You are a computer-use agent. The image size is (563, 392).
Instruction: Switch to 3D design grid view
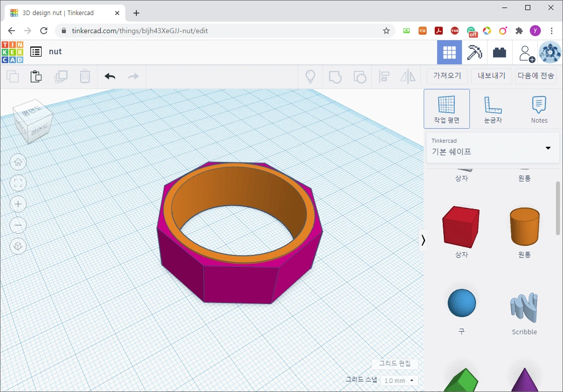(449, 52)
